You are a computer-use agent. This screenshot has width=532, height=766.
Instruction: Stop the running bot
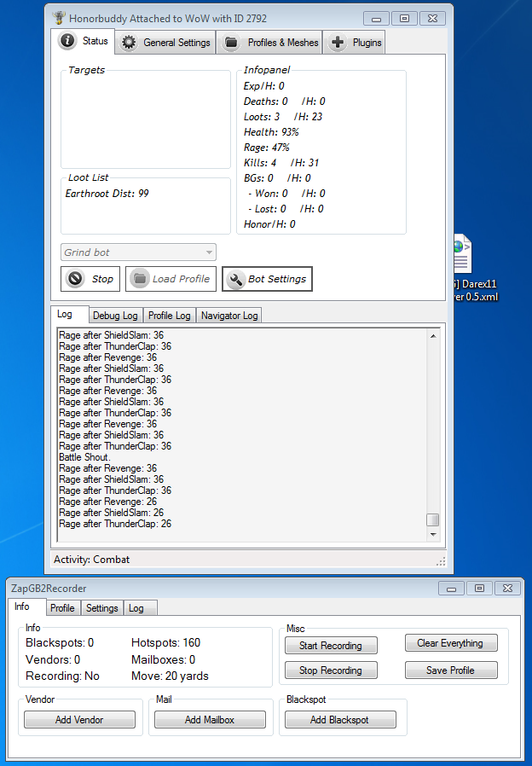click(90, 279)
